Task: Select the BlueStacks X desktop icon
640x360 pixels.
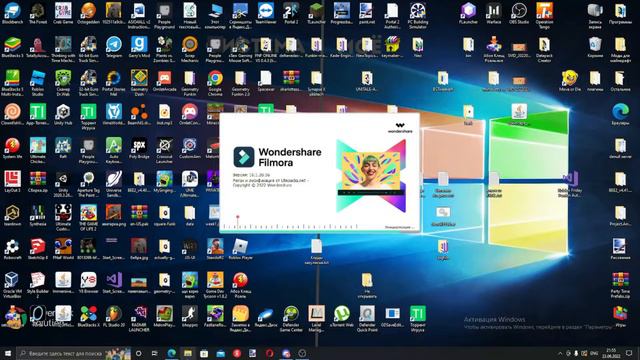Action: 88,317
